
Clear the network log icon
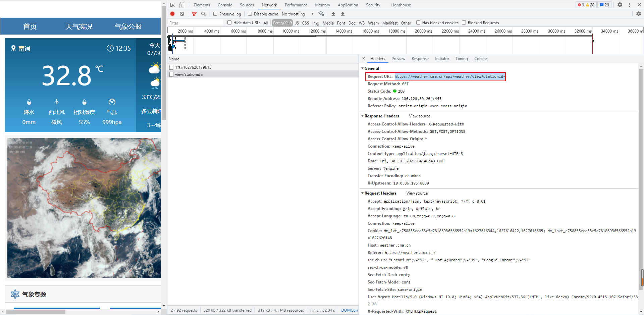tap(182, 14)
